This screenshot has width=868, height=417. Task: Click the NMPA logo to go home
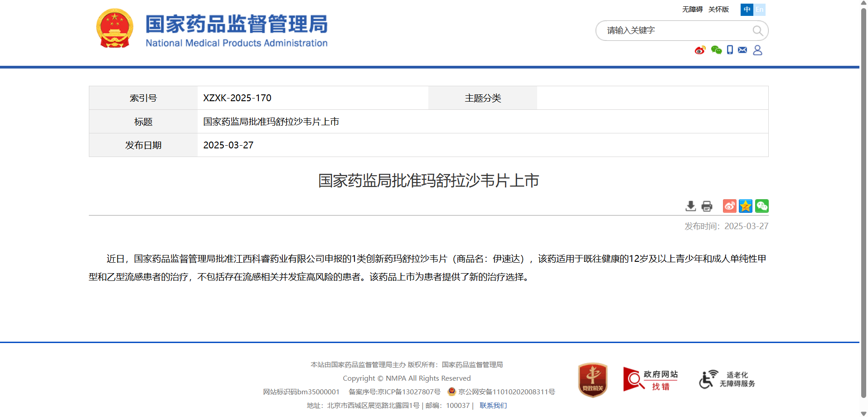point(212,29)
